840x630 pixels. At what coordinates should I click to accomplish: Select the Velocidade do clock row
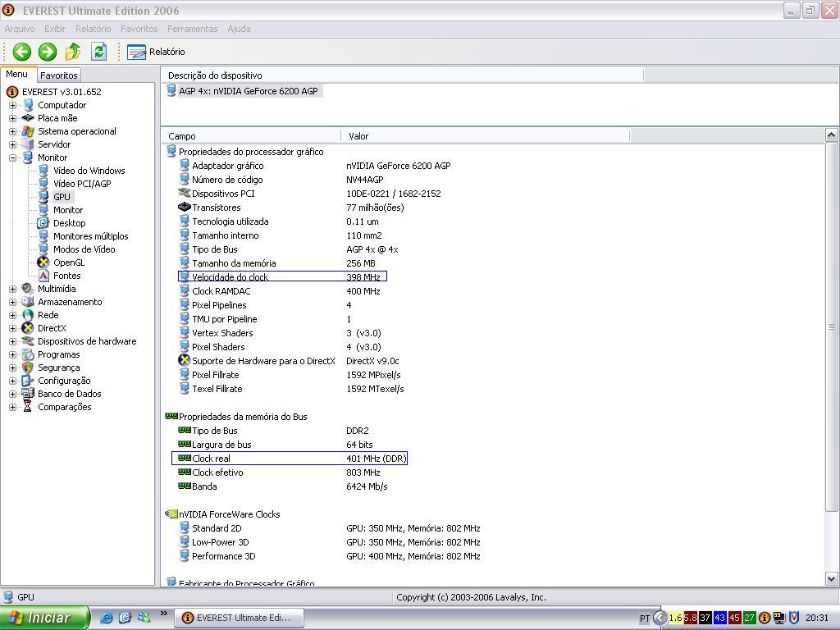[x=282, y=276]
